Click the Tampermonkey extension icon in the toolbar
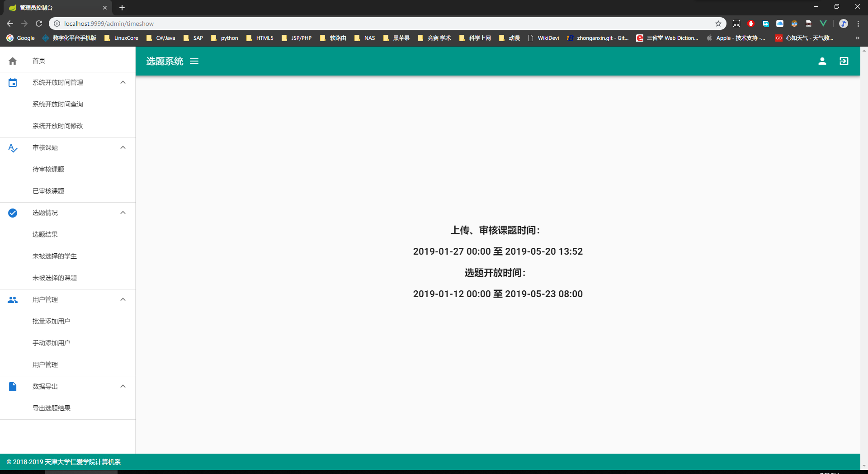Screen dimensions: 868x474 pos(736,24)
